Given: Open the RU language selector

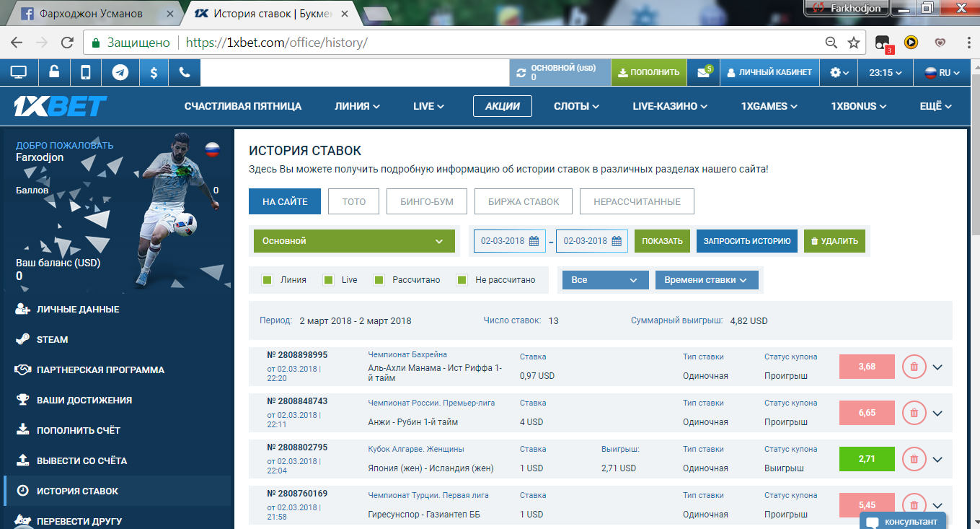Looking at the screenshot, I should [x=943, y=72].
